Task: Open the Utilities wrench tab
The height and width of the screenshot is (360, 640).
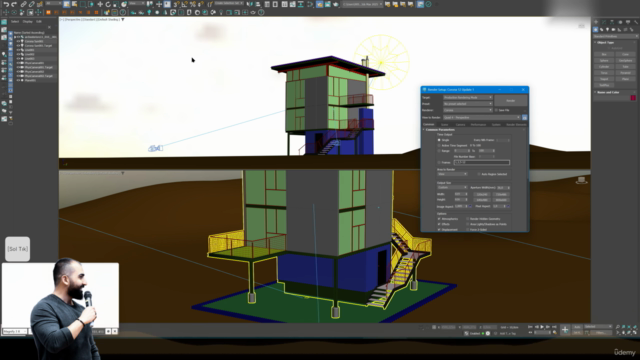Action: click(636, 22)
